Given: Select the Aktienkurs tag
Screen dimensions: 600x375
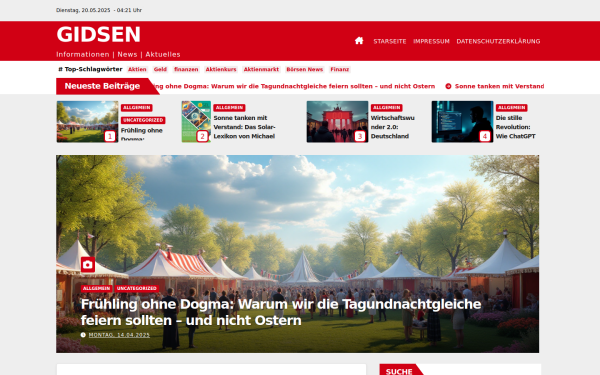Looking at the screenshot, I should click(x=221, y=69).
